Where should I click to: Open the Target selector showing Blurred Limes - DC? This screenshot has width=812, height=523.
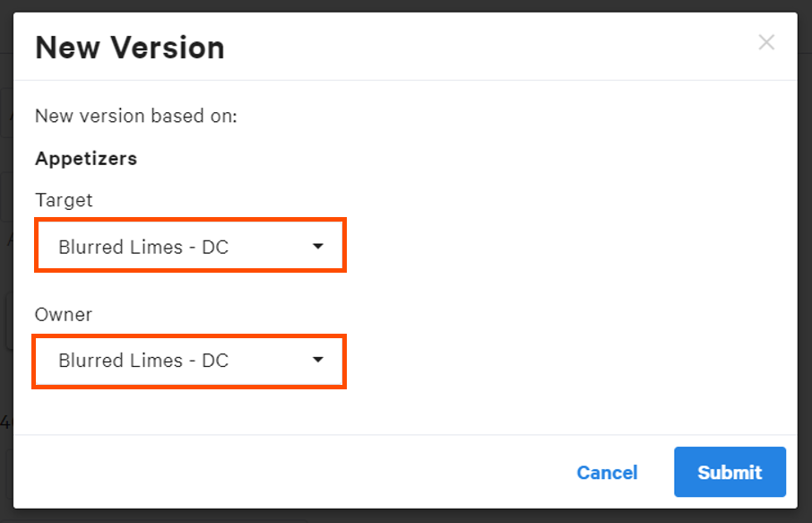(190, 245)
